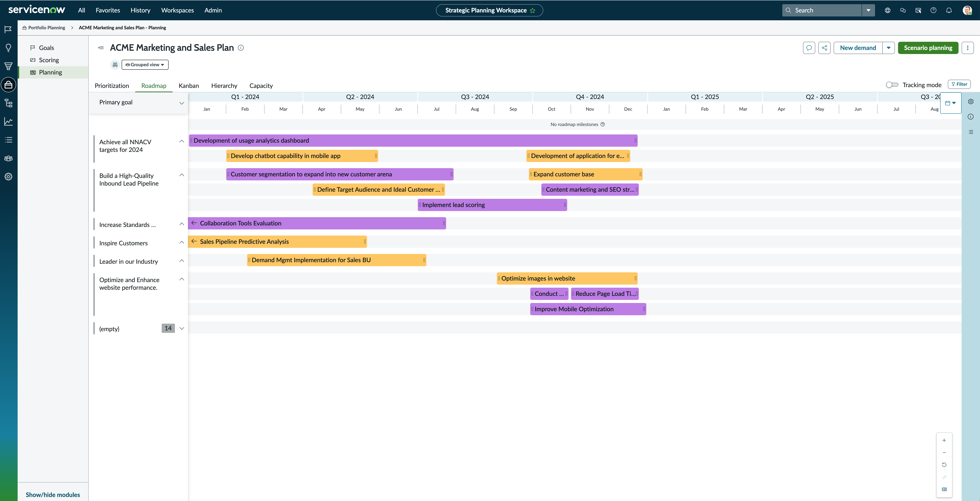Collapse the Leader in our Industry group
The height and width of the screenshot is (501, 980).
point(182,261)
